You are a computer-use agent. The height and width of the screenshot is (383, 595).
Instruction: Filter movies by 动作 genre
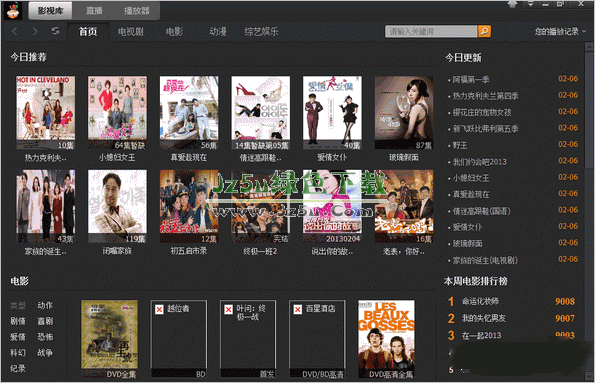tap(45, 305)
